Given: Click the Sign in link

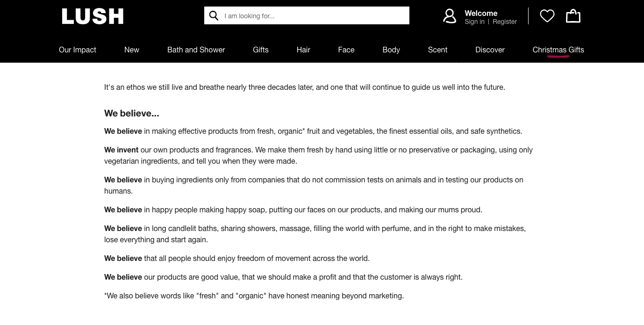Looking at the screenshot, I should tap(474, 22).
